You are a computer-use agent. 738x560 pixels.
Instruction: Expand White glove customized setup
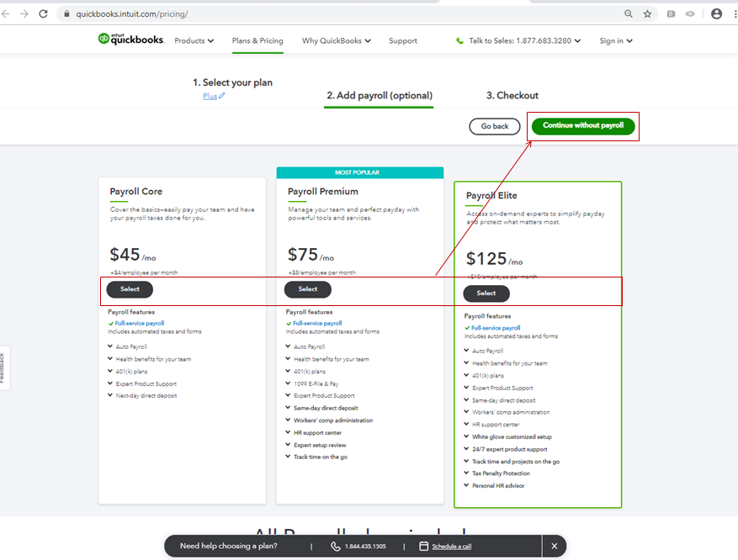(507, 436)
